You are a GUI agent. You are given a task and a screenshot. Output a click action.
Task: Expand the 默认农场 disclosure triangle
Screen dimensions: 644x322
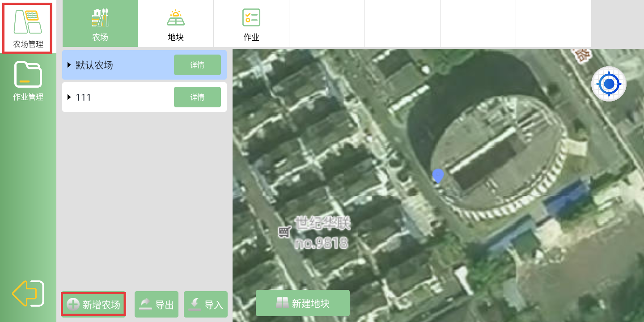pyautogui.click(x=69, y=65)
